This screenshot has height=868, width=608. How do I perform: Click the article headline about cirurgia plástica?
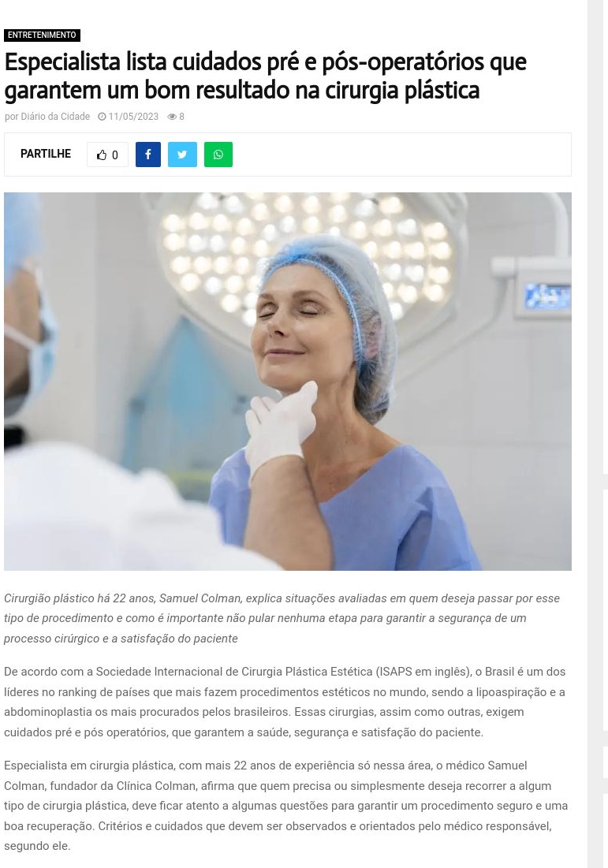265,76
